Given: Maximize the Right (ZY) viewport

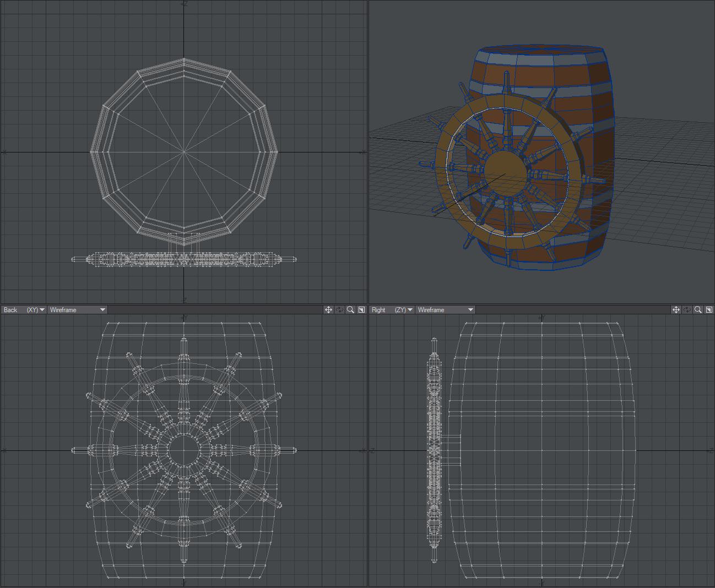Looking at the screenshot, I should [x=709, y=310].
